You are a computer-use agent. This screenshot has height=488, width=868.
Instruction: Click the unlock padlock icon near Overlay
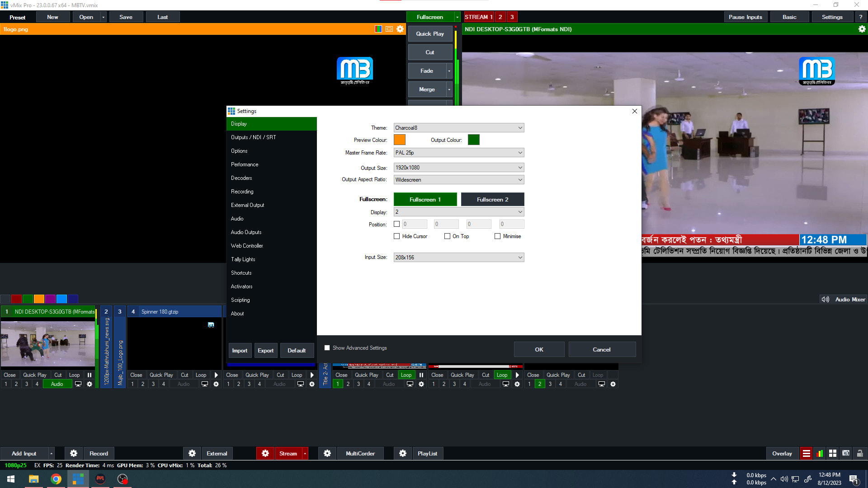tap(859, 453)
